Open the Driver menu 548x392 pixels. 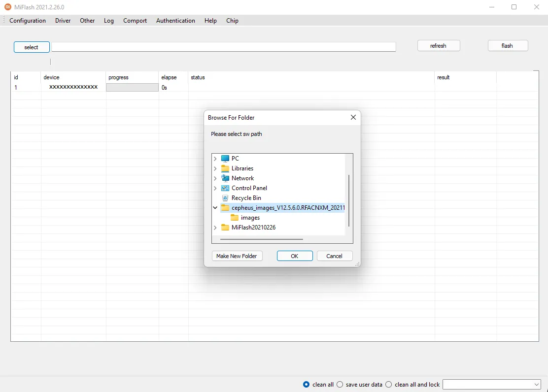pos(63,21)
